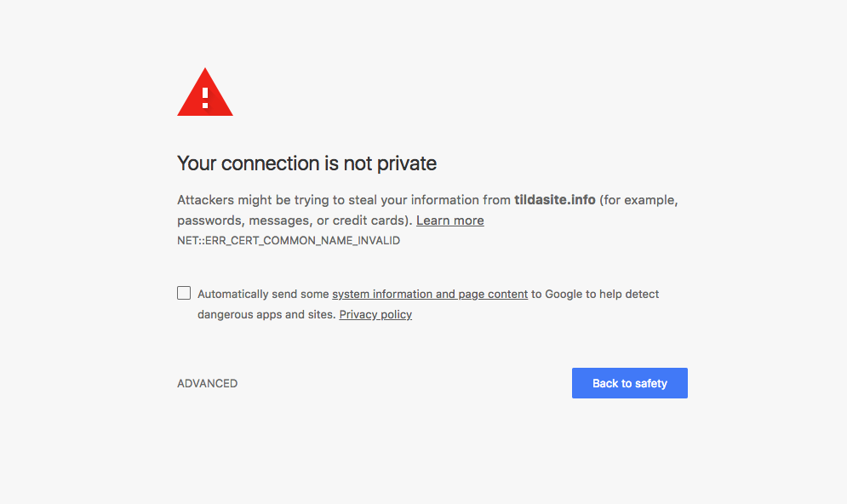Click the "passwords, messages, or credit cards" text
This screenshot has height=504, width=847.
coord(295,220)
